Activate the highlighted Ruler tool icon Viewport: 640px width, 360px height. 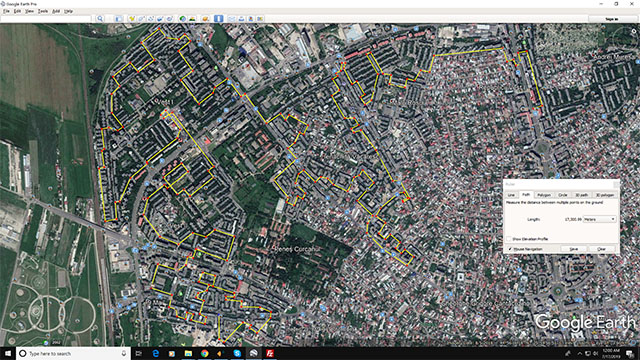(x=218, y=18)
